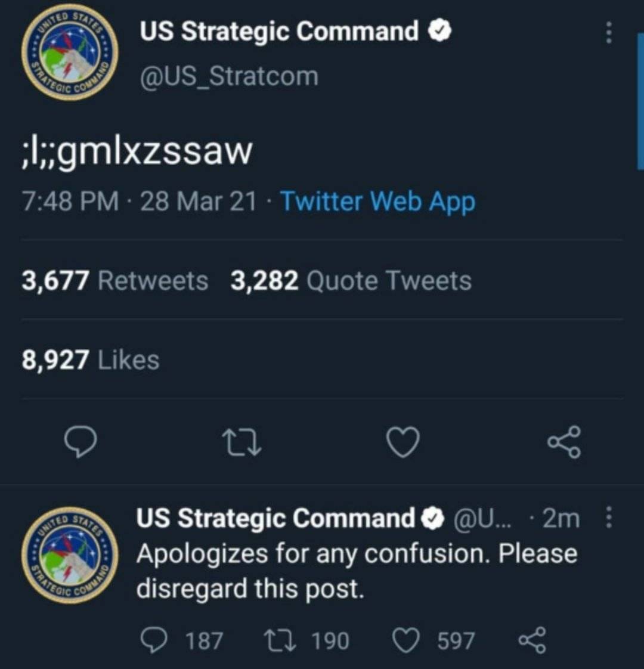Open three-dot menu on reply tweet
Screen dimensions: 644x669
(609, 518)
